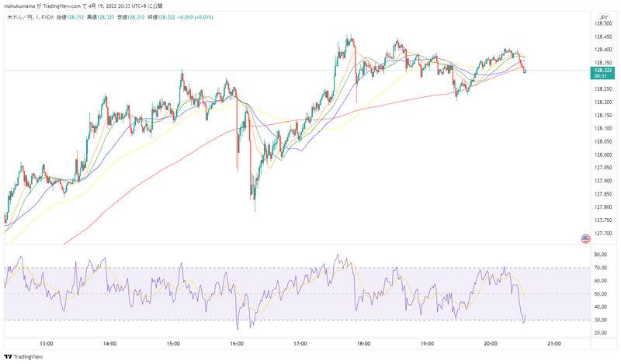This screenshot has width=621, height=364.
Task: Click the 127.700 price axis label
Action: click(603, 234)
